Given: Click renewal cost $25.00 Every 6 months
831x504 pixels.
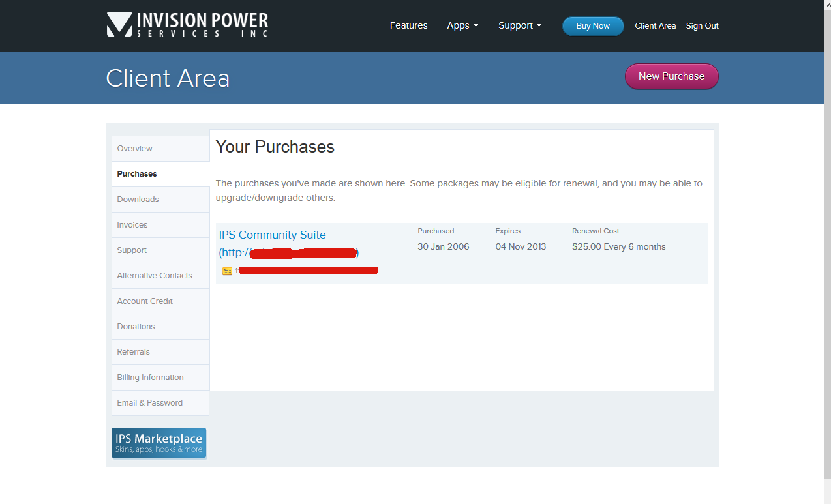Looking at the screenshot, I should tap(619, 247).
